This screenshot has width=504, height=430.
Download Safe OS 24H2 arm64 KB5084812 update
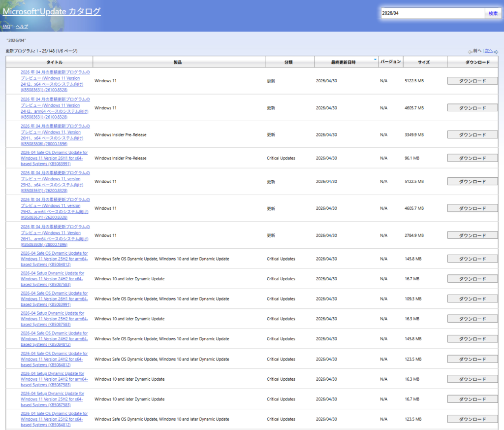pos(472,339)
